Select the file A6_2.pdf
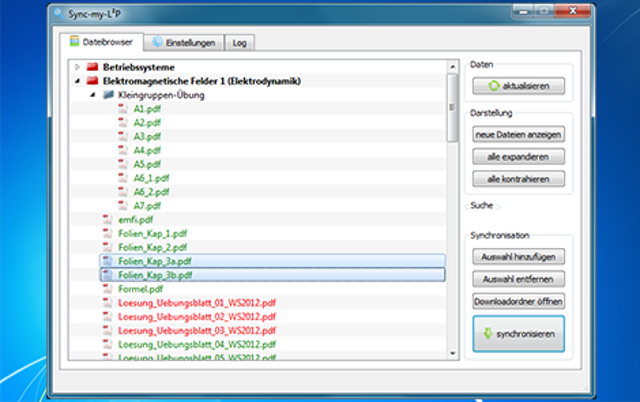Viewport: 640px width, 402px height. [x=151, y=192]
